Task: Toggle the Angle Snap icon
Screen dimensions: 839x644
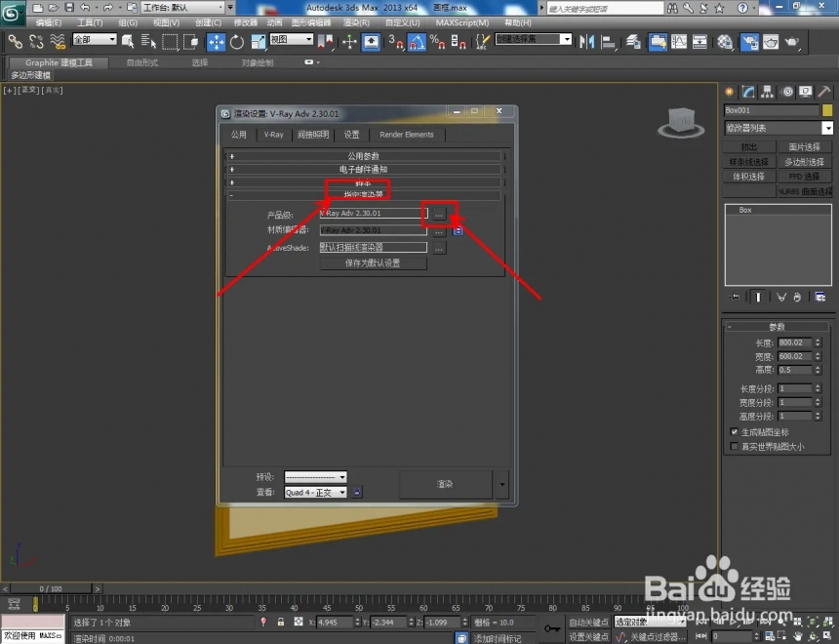Action: click(x=417, y=42)
